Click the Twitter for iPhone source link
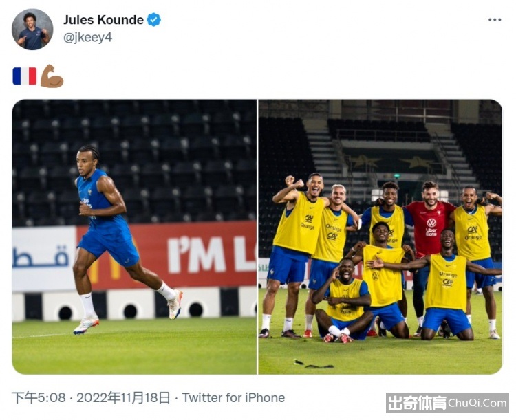Image resolution: width=516 pixels, height=420 pixels. pyautogui.click(x=233, y=397)
